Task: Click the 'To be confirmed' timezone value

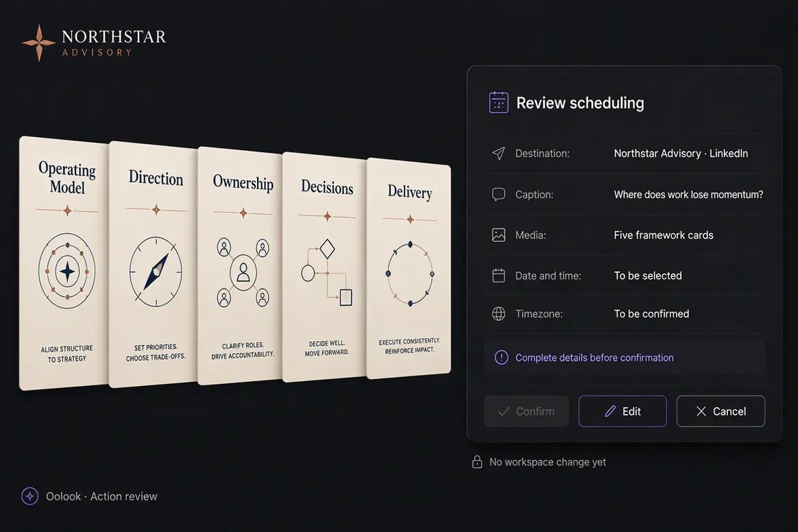Action: 651,313
